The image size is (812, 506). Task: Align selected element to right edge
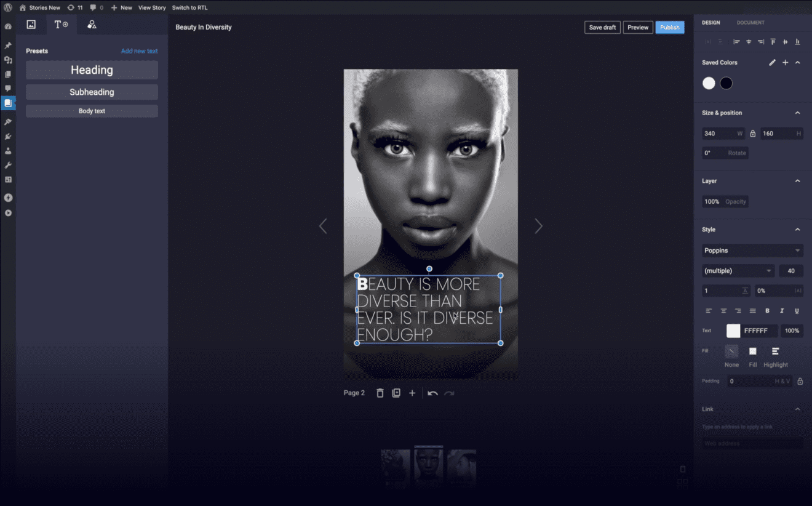761,42
